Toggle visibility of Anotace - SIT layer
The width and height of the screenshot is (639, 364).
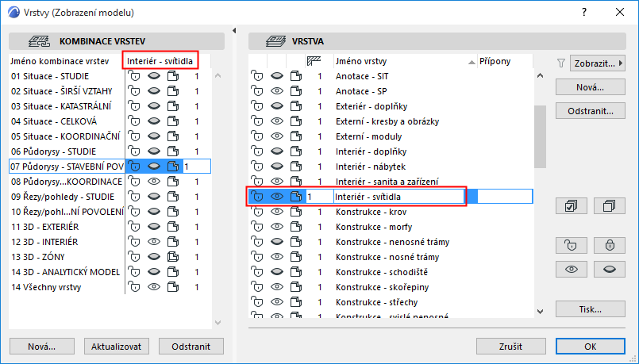277,76
